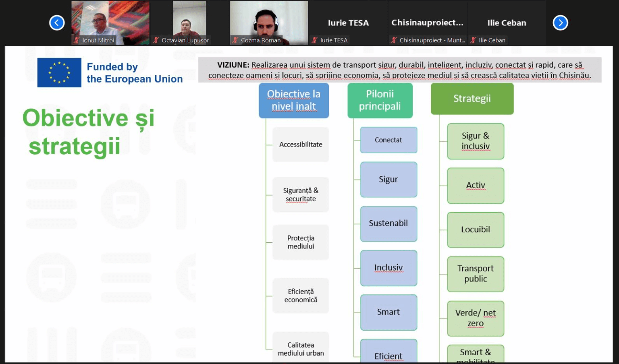Screen dimensions: 619x364
Task: Select Octavian Lupusor's video thumbnail
Action: [x=189, y=20]
